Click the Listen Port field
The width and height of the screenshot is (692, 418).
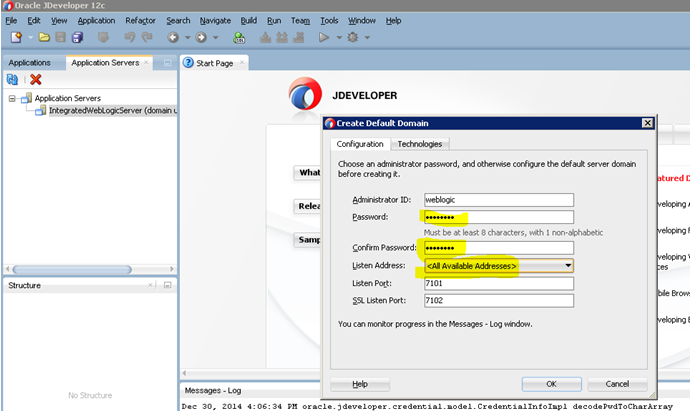tap(499, 283)
